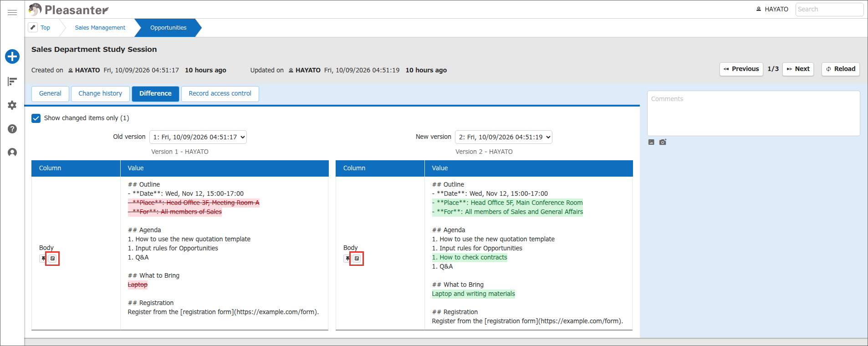Click the blue plus create-new icon

point(12,56)
